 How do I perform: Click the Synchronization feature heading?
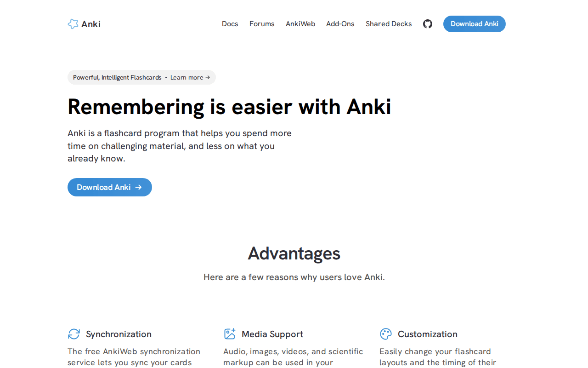pyautogui.click(x=119, y=334)
